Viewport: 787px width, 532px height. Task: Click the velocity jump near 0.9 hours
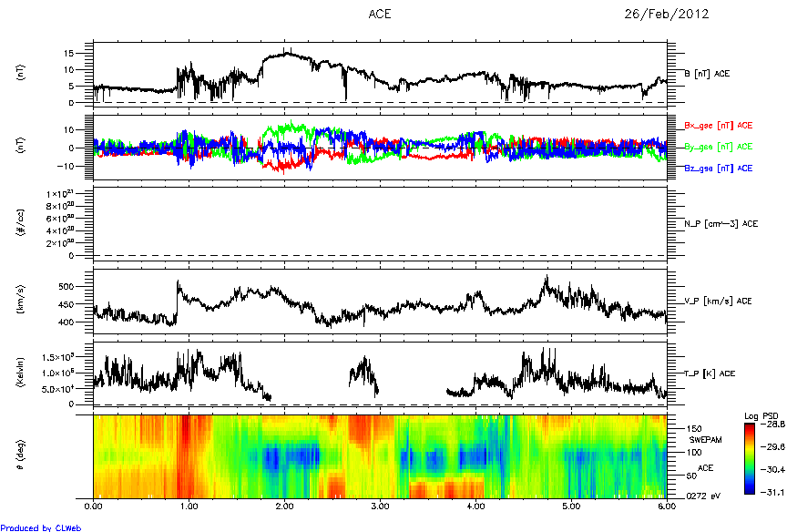point(177,302)
